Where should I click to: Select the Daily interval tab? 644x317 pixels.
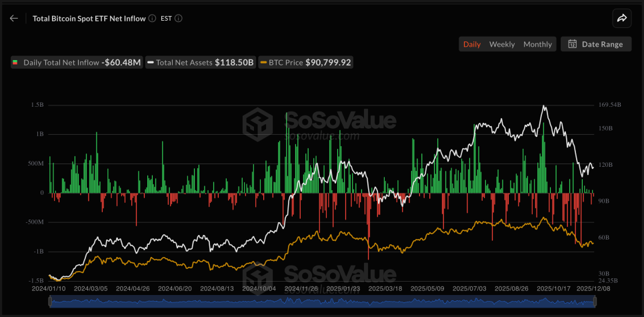471,45
